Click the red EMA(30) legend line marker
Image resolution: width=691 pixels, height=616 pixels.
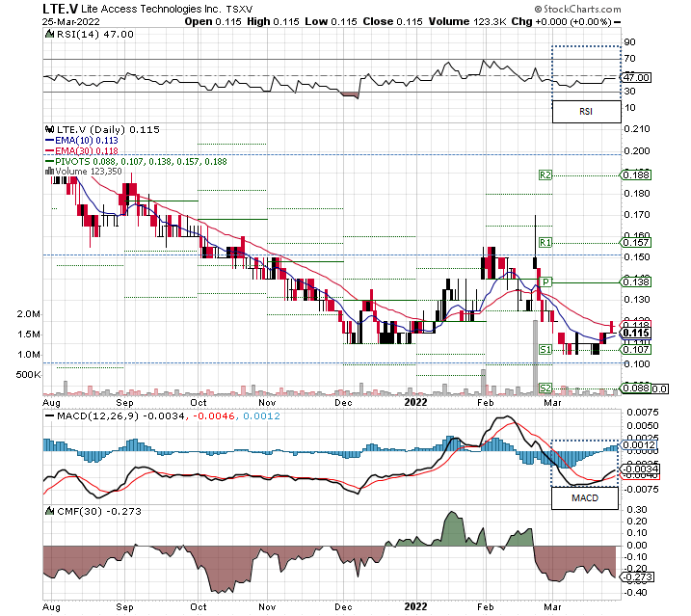click(x=49, y=151)
